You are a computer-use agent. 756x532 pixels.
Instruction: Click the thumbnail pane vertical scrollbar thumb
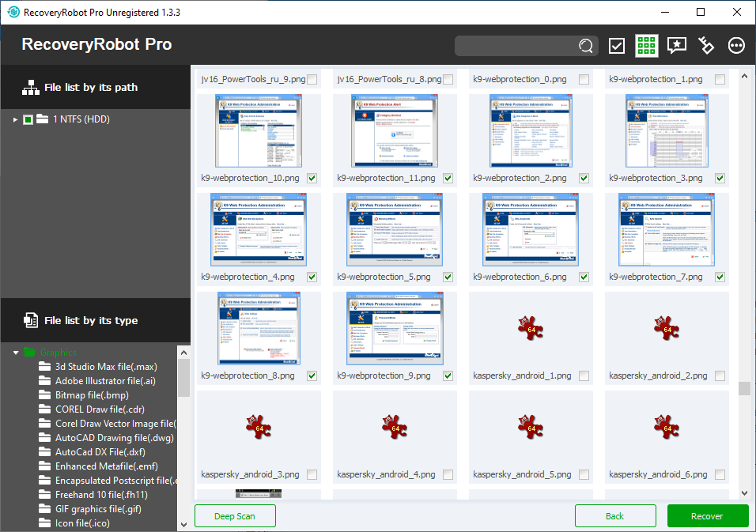744,388
